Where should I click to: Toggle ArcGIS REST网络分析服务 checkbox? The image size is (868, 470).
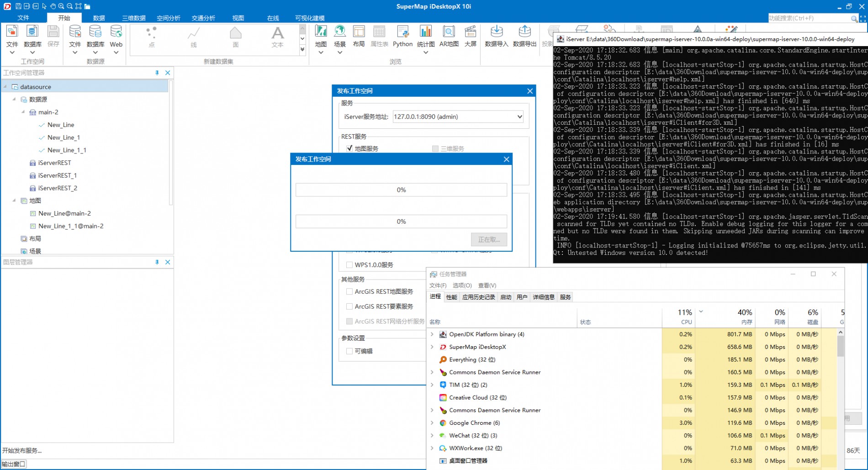click(x=349, y=322)
